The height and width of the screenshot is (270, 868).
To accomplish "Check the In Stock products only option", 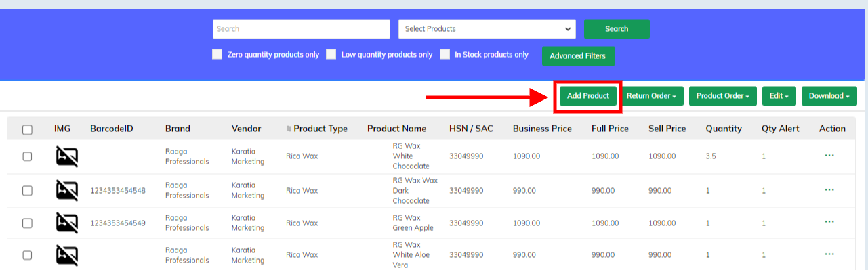I will [445, 54].
